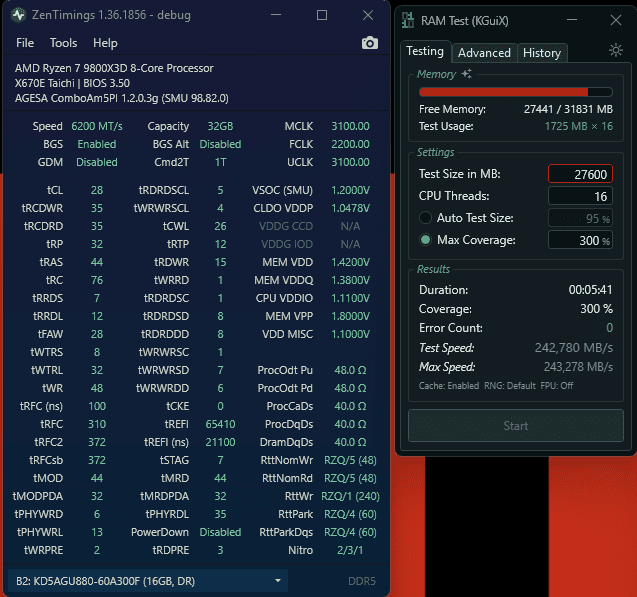Image resolution: width=637 pixels, height=597 pixels.
Task: Click the AGESA ComboAm5PI version line
Action: 121,98
